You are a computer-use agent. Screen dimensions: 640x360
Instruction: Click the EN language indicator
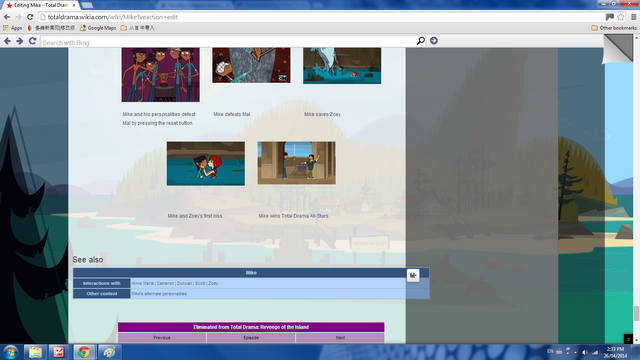(550, 352)
